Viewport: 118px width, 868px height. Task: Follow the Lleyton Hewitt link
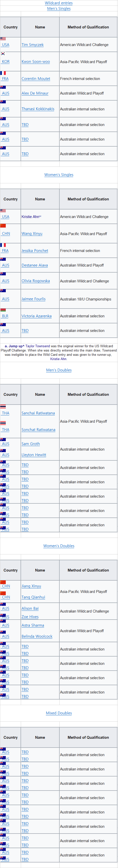click(x=34, y=455)
